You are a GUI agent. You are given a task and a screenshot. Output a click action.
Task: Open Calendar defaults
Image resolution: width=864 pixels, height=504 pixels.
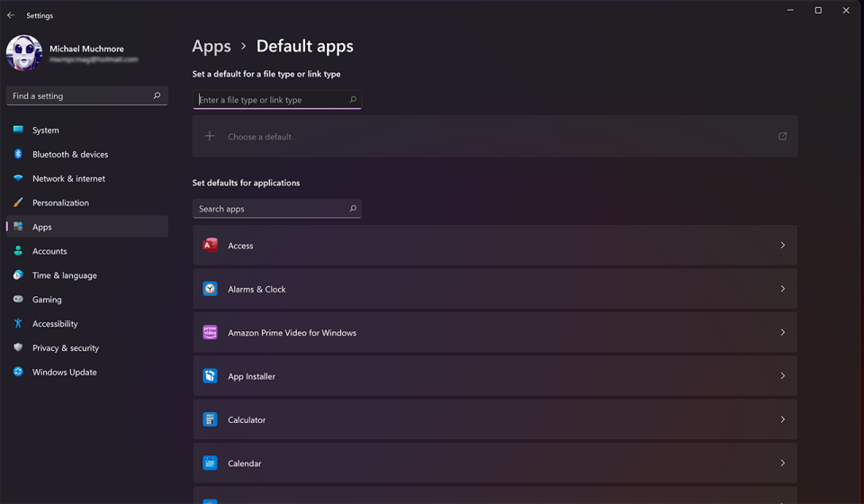pyautogui.click(x=495, y=463)
